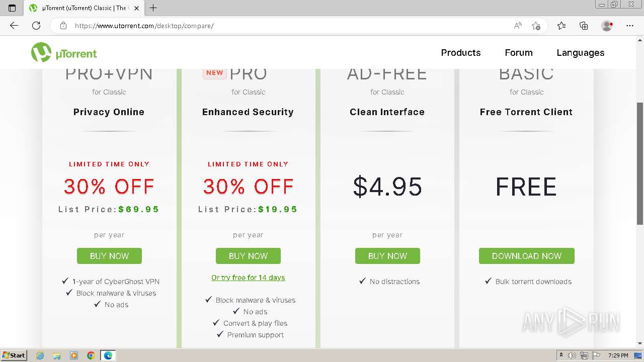
Task: Buy the PRO+VPN plan now
Action: [109, 256]
